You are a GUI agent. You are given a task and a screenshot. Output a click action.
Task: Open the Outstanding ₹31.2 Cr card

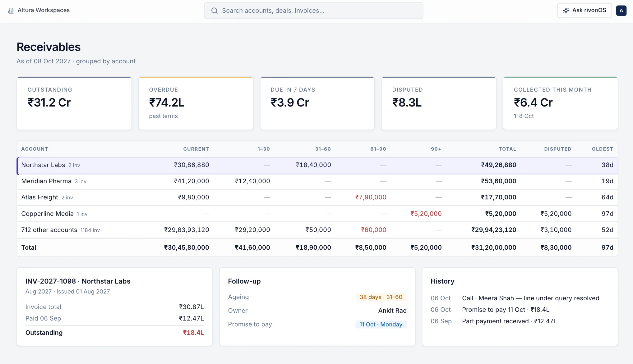coord(74,103)
